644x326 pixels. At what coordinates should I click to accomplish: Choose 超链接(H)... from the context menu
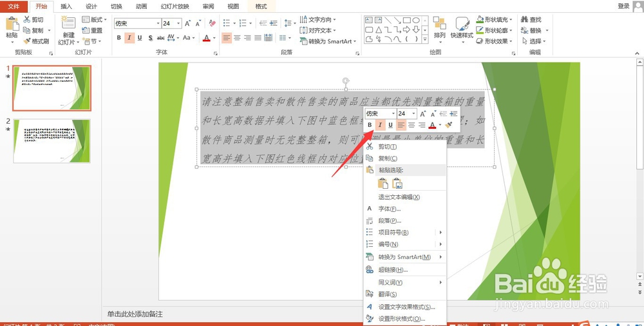pyautogui.click(x=404, y=270)
